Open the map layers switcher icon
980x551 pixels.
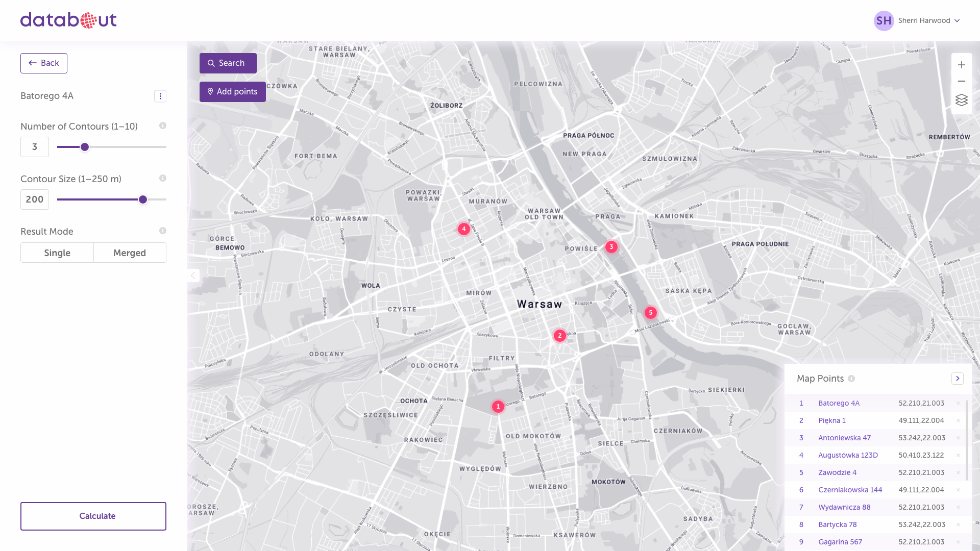962,100
